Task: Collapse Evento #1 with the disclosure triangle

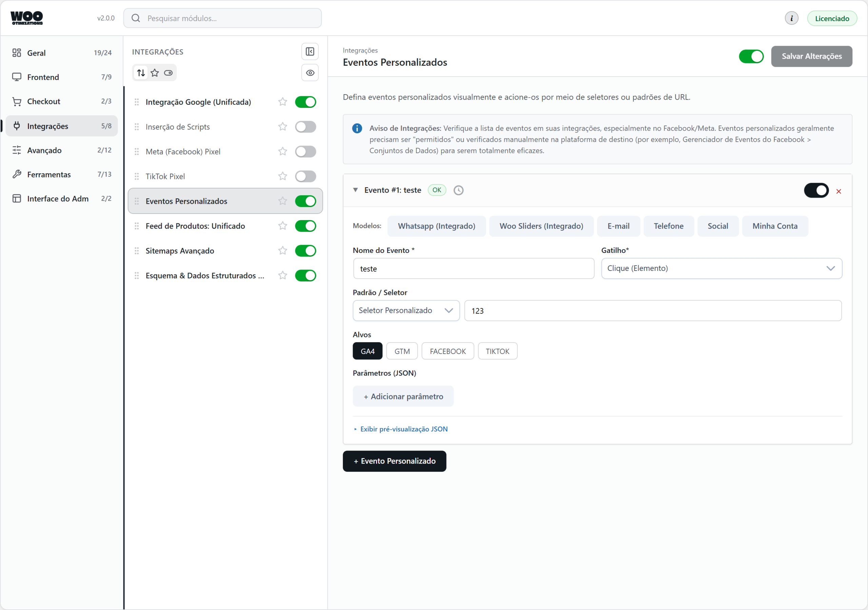Action: (355, 190)
